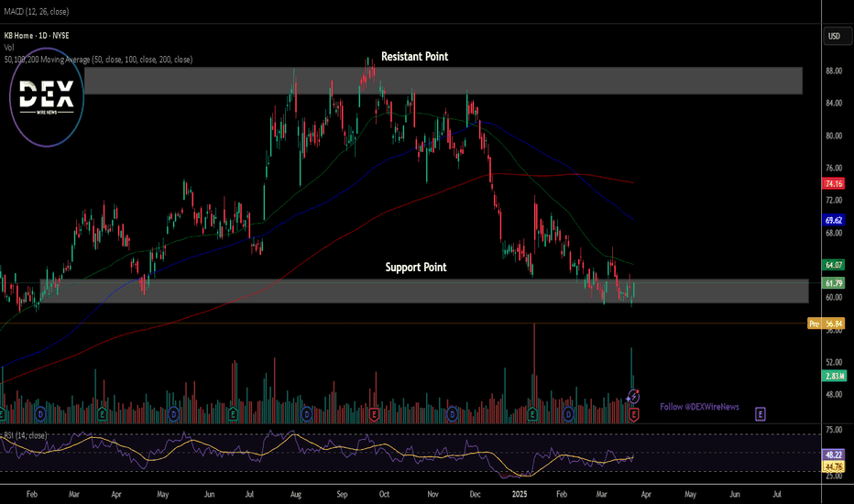Click the 48.22 RSI value label

[833, 455]
